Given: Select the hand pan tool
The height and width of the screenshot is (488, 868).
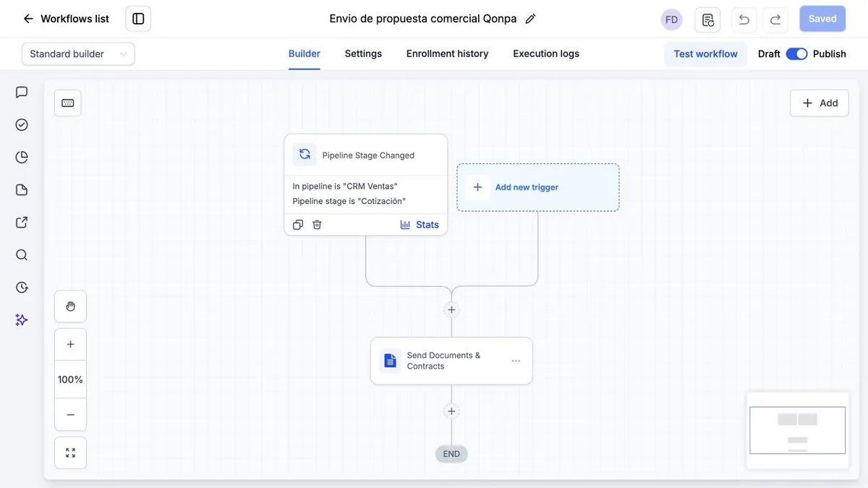Looking at the screenshot, I should pyautogui.click(x=70, y=307).
